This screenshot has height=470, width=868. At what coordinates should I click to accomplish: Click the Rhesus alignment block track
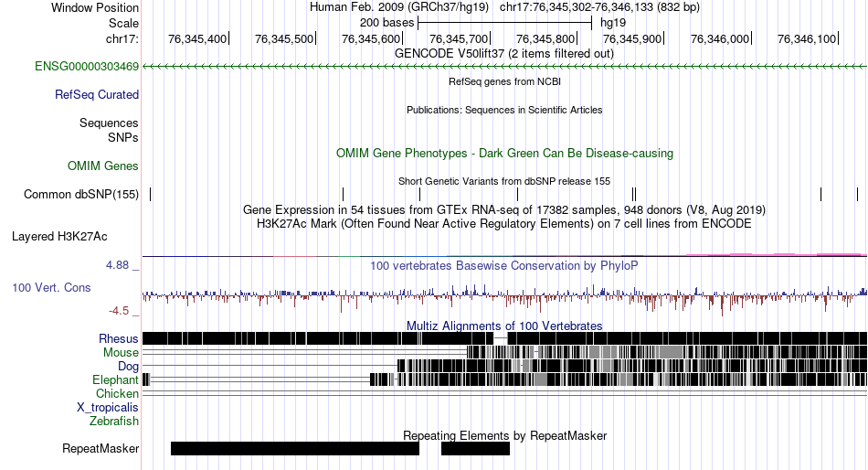[x=504, y=338]
